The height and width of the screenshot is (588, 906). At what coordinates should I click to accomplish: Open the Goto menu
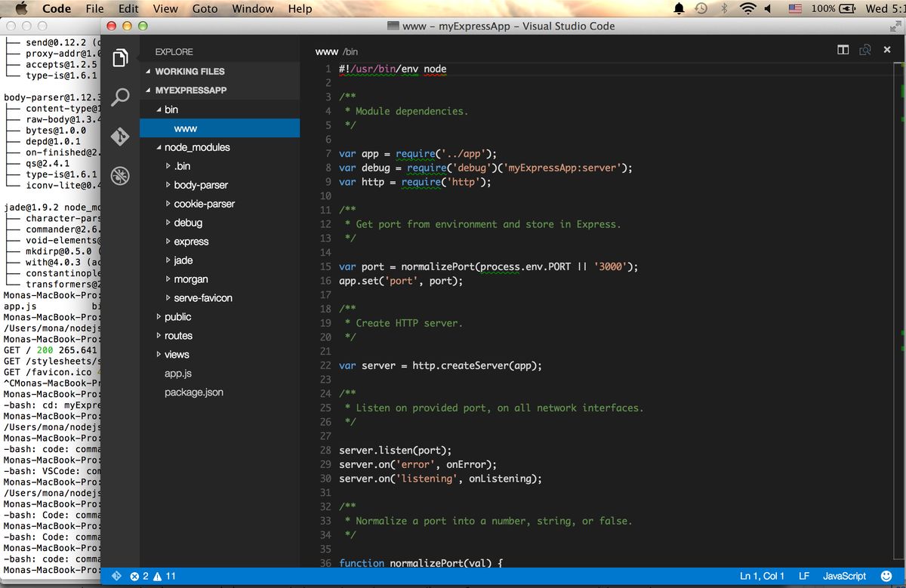coord(205,9)
